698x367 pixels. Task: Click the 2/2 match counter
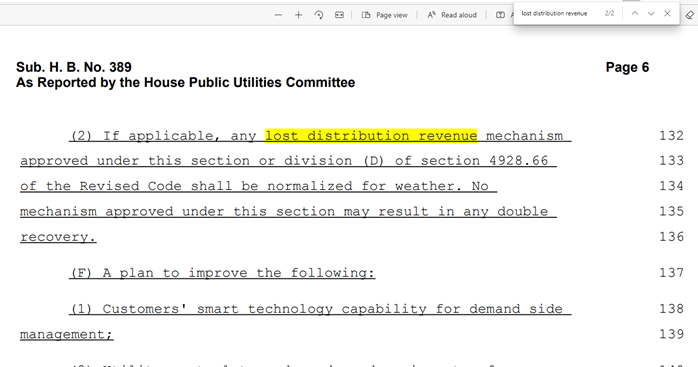[609, 13]
